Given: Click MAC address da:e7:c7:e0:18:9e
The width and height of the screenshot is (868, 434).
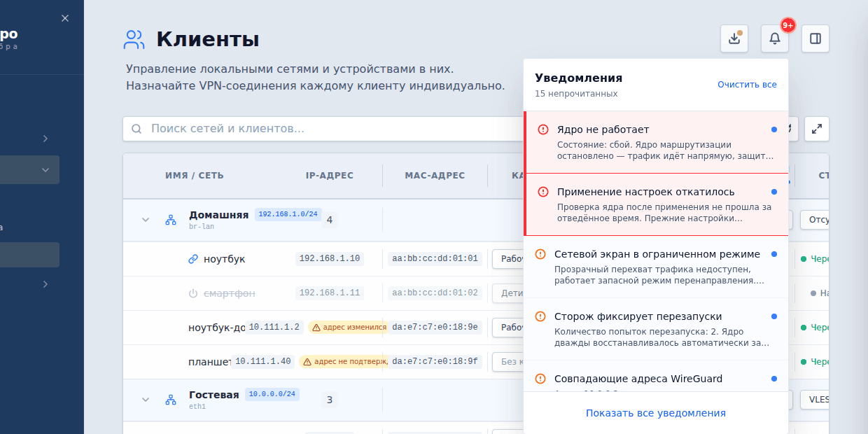Looking at the screenshot, I should pyautogui.click(x=435, y=327).
